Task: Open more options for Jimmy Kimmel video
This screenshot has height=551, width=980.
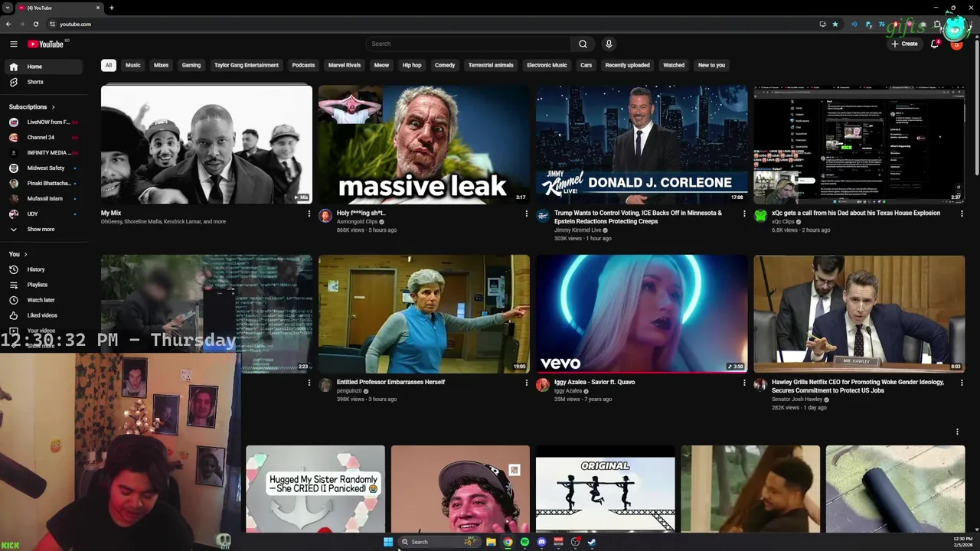Action: tap(744, 214)
